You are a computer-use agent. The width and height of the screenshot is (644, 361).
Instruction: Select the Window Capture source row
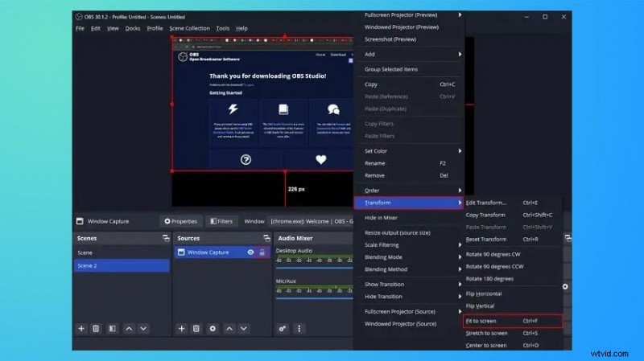click(x=222, y=252)
